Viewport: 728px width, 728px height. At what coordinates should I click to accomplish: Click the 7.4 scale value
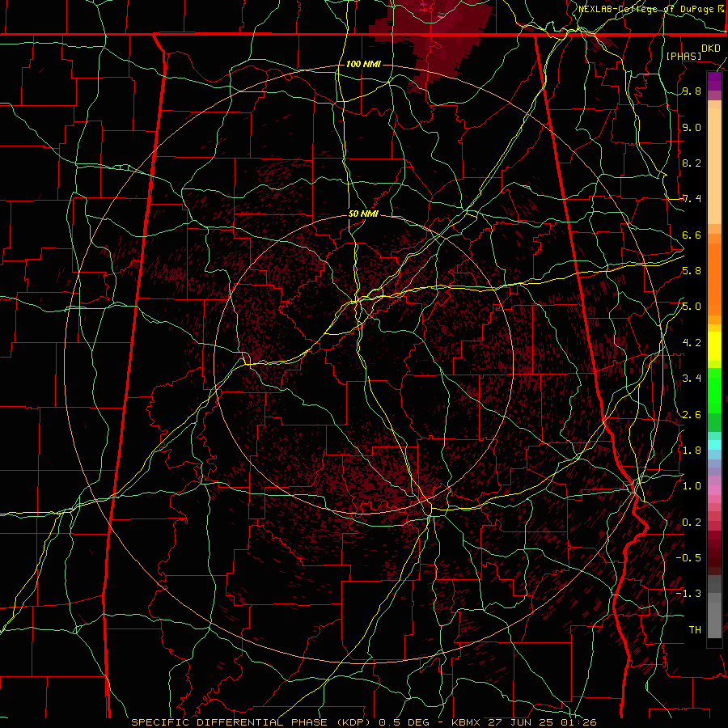pyautogui.click(x=692, y=199)
